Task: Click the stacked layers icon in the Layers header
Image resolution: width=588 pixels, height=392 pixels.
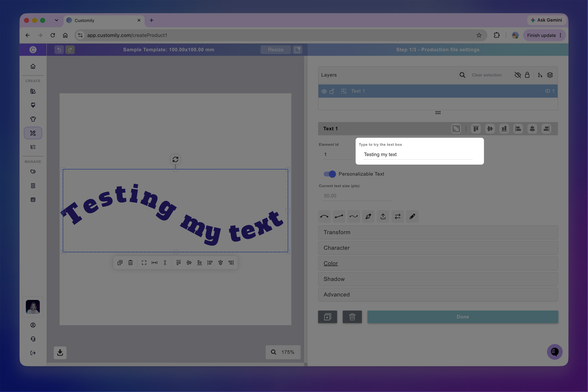Action: pos(550,75)
